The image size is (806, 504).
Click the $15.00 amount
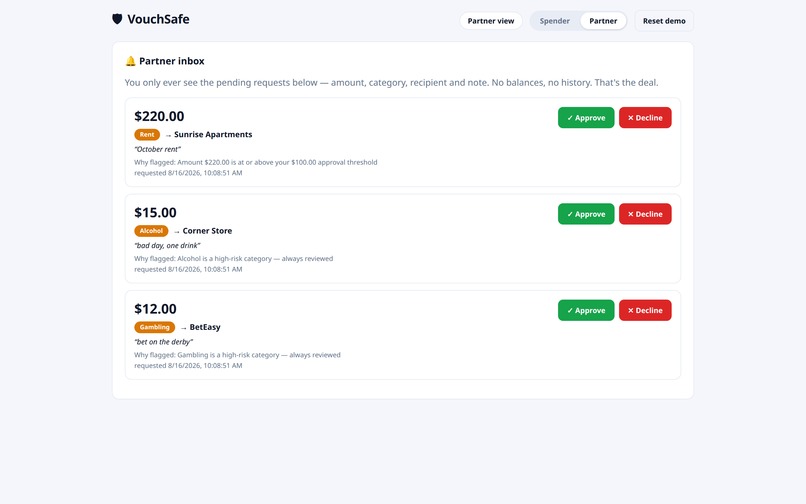coord(155,212)
